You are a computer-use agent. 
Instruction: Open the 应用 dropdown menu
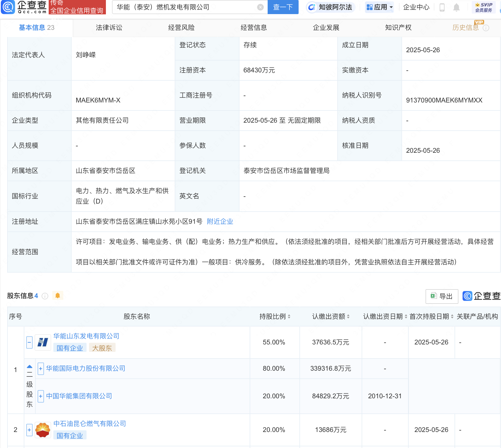pyautogui.click(x=380, y=7)
